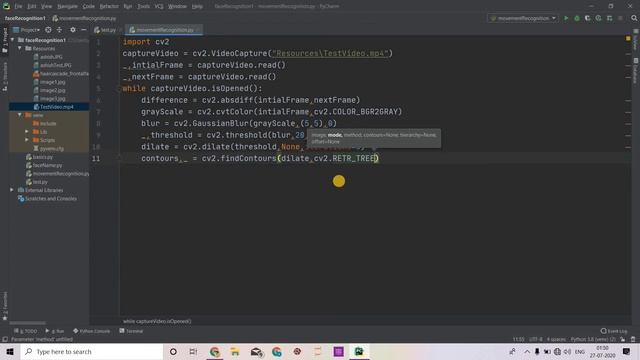Click the greyed Stop button

click(x=620, y=18)
